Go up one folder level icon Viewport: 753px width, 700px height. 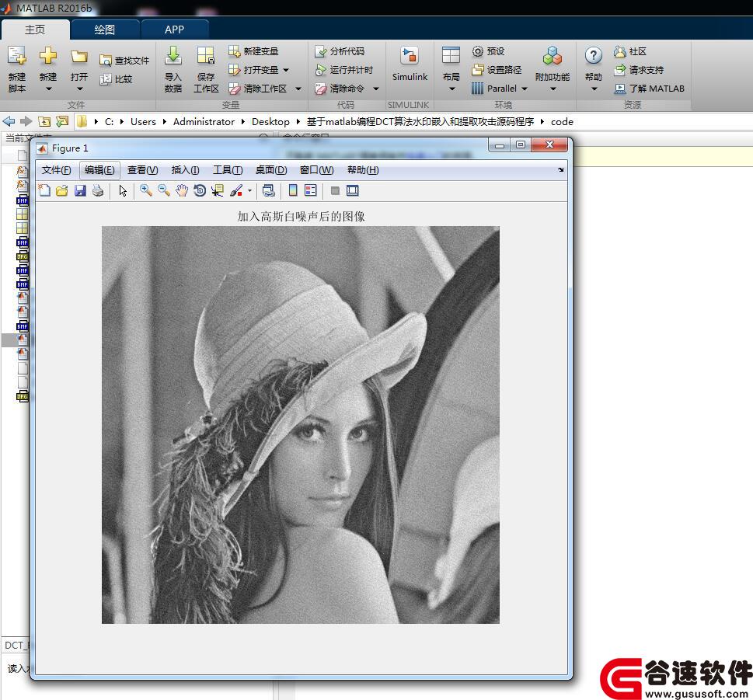(44, 121)
